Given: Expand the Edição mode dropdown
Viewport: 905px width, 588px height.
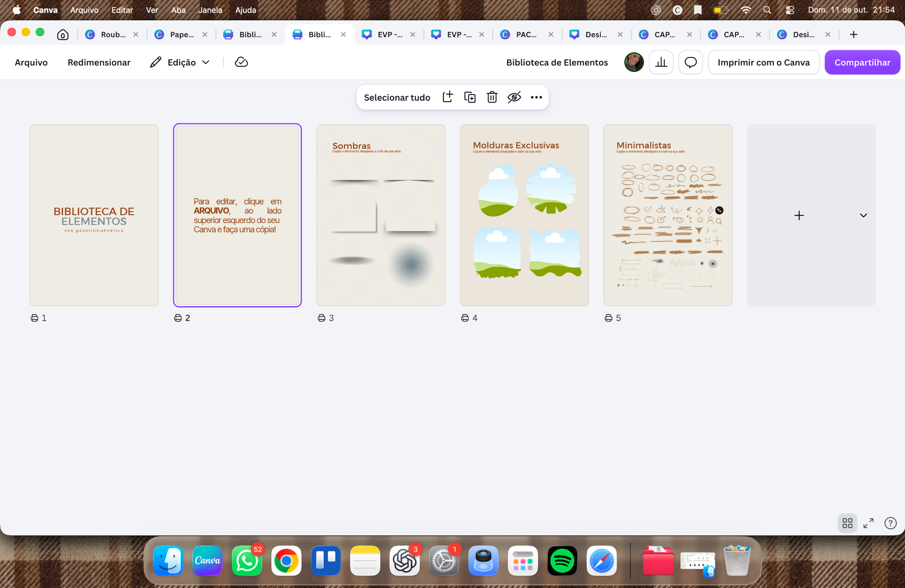Looking at the screenshot, I should (180, 62).
